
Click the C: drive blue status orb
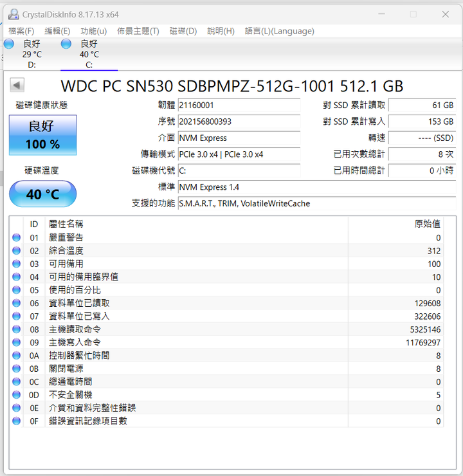click(66, 44)
